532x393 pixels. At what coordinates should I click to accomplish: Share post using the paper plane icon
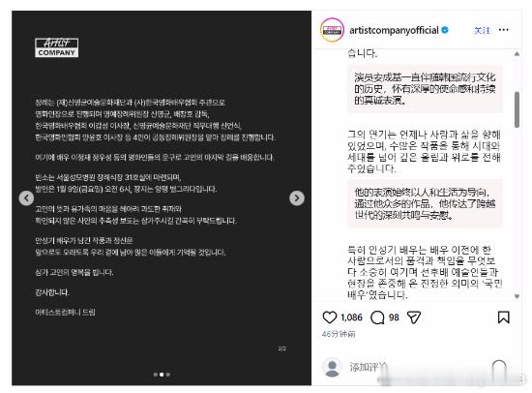[x=414, y=317]
